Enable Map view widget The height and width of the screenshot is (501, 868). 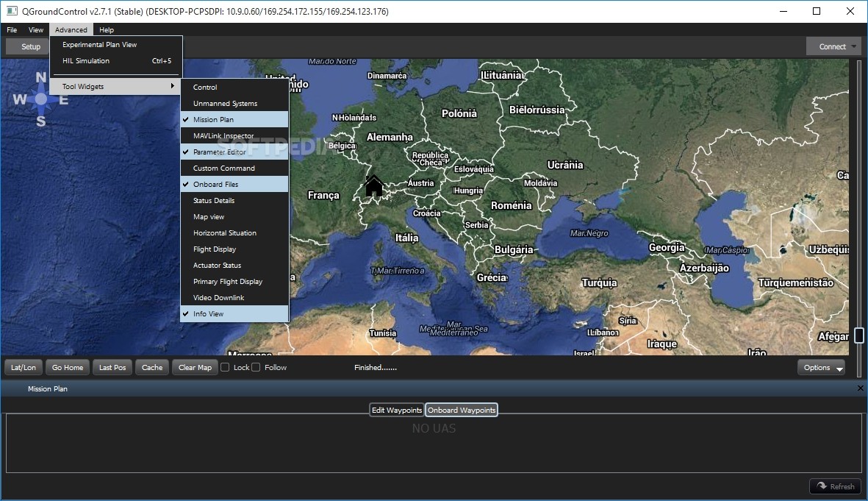click(x=234, y=217)
